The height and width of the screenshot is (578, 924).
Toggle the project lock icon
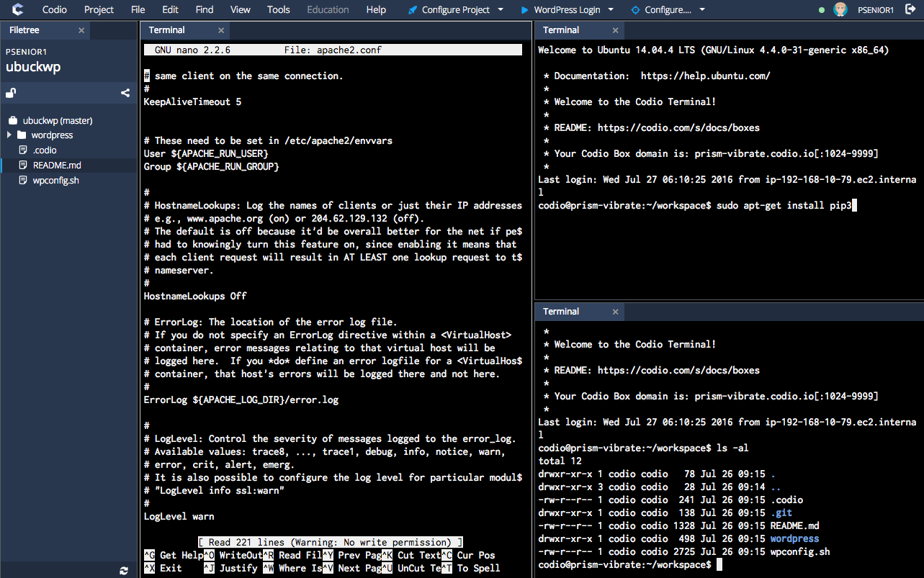10,92
